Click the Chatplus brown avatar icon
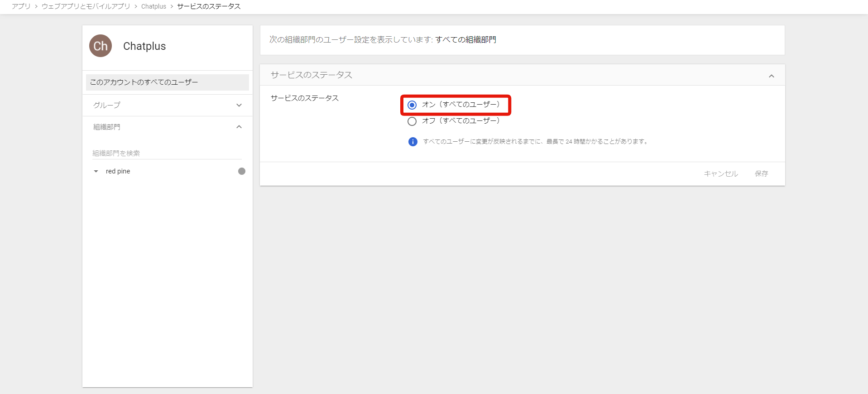This screenshot has height=394, width=868. (101, 46)
